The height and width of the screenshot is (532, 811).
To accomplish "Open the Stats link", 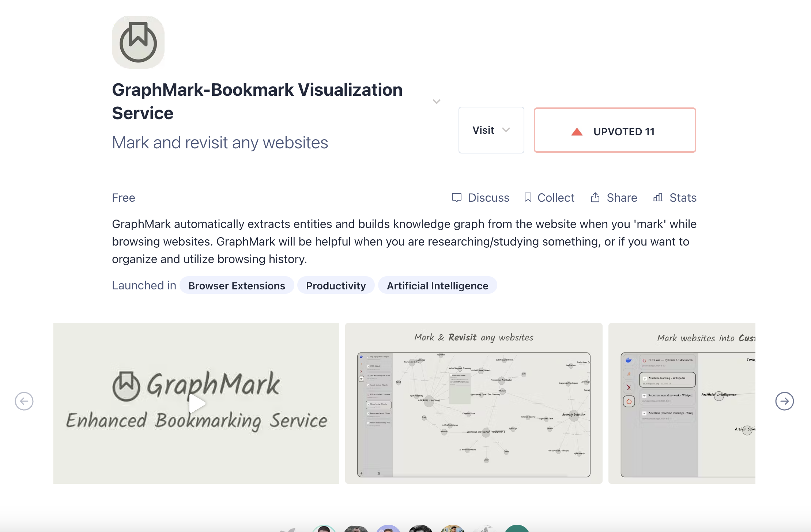I will pyautogui.click(x=683, y=198).
